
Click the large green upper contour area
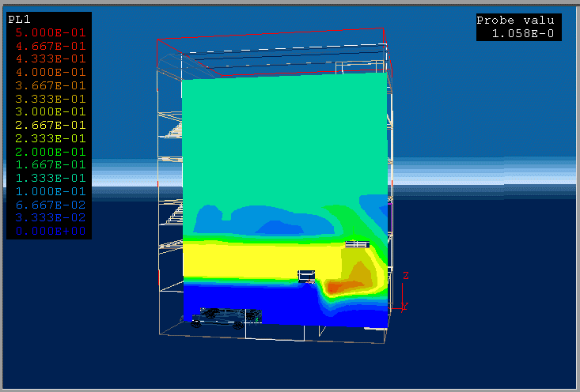click(x=285, y=134)
